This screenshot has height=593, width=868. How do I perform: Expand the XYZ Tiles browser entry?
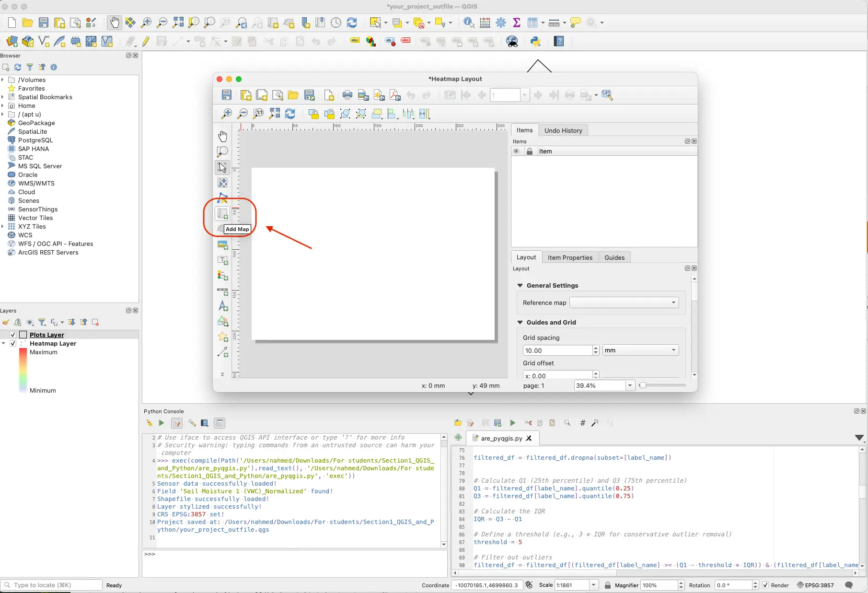coord(3,226)
